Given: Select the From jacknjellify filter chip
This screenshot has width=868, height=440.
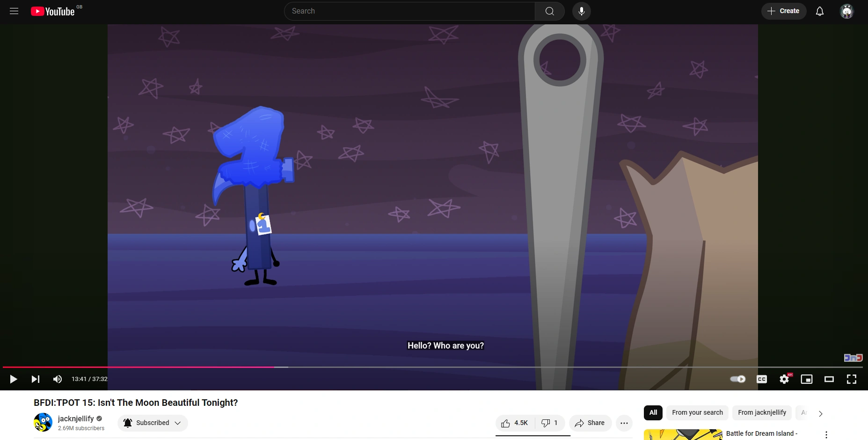Looking at the screenshot, I should [761, 412].
